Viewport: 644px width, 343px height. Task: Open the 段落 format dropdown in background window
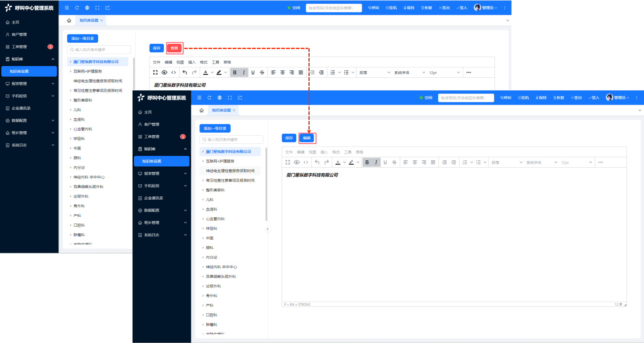pyautogui.click(x=375, y=72)
